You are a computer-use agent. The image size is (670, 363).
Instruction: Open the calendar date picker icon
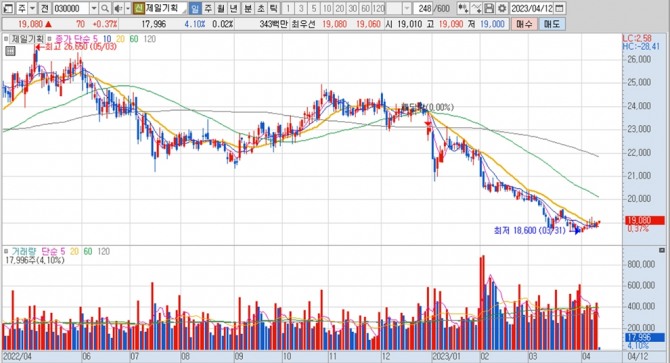coord(559,8)
